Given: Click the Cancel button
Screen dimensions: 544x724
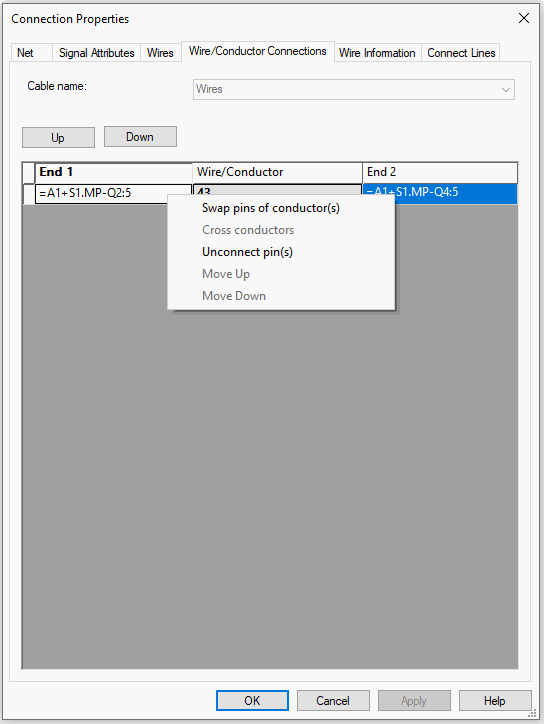Looking at the screenshot, I should coord(333,700).
